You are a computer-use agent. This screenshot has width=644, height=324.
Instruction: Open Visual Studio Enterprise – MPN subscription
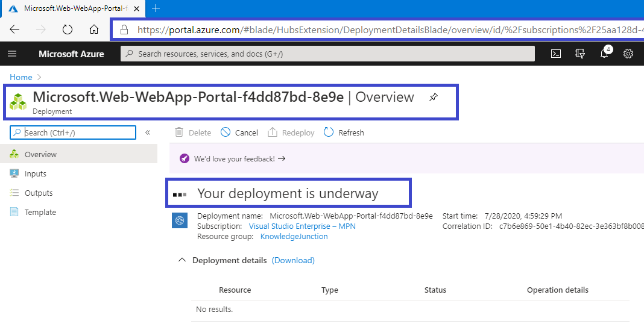[302, 226]
